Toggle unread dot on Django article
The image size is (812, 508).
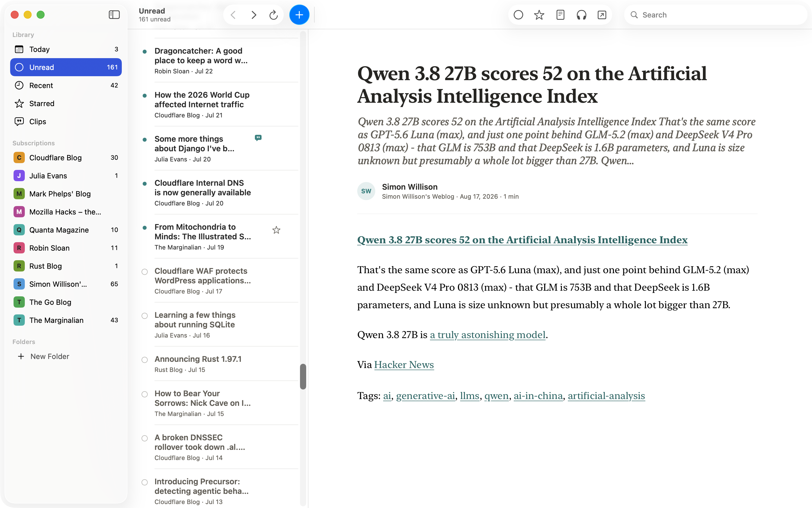coord(145,140)
